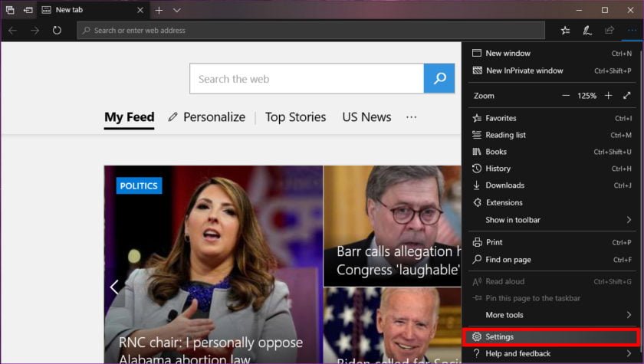Expand the Show in toolbar submenu
The width and height of the screenshot is (644, 364).
pos(629,220)
